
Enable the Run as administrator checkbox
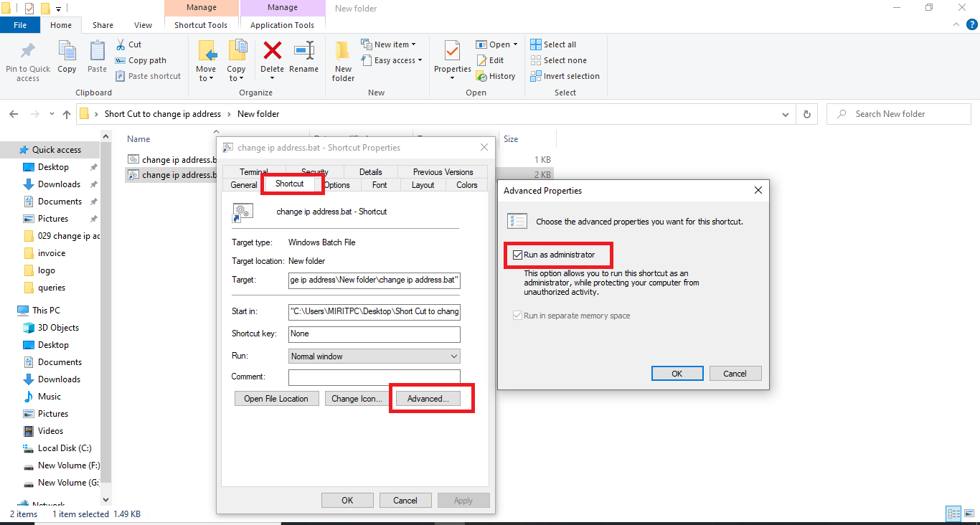click(x=517, y=255)
